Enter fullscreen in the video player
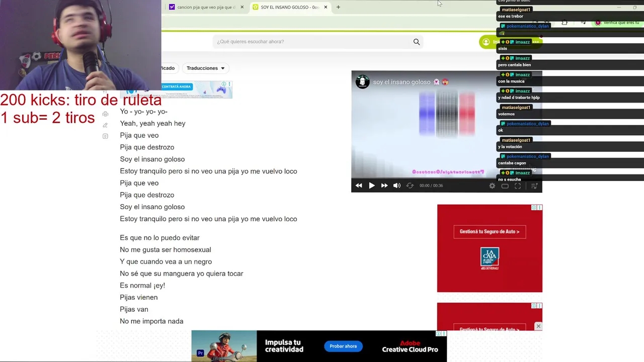This screenshot has width=644, height=362. coord(518,186)
